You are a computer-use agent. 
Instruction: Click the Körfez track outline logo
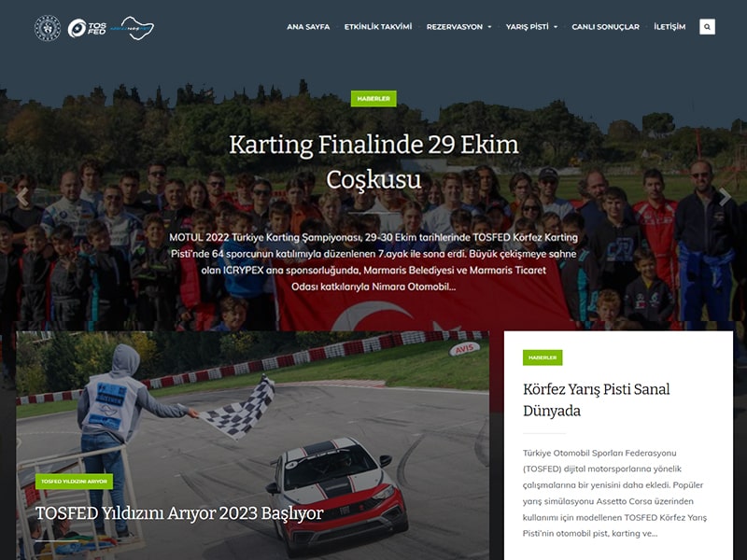(131, 28)
